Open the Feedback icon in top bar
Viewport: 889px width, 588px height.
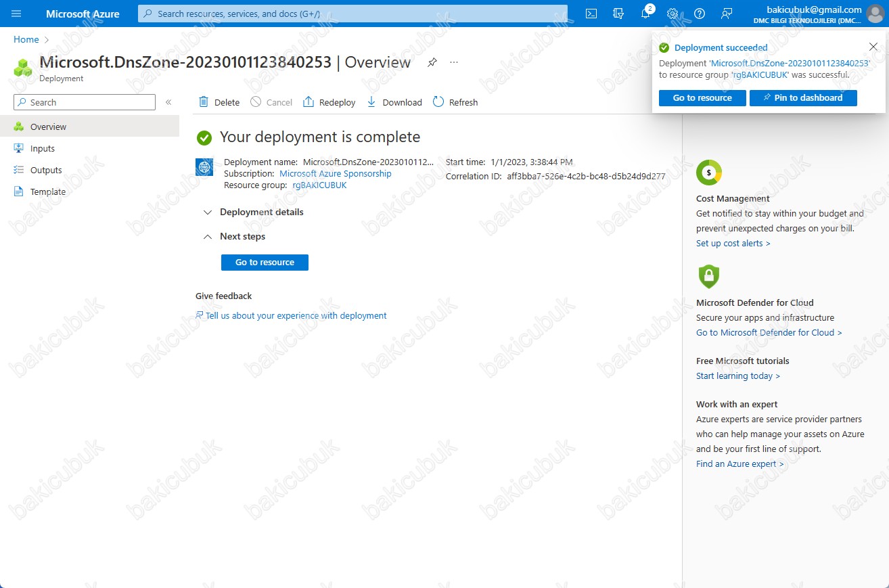727,14
